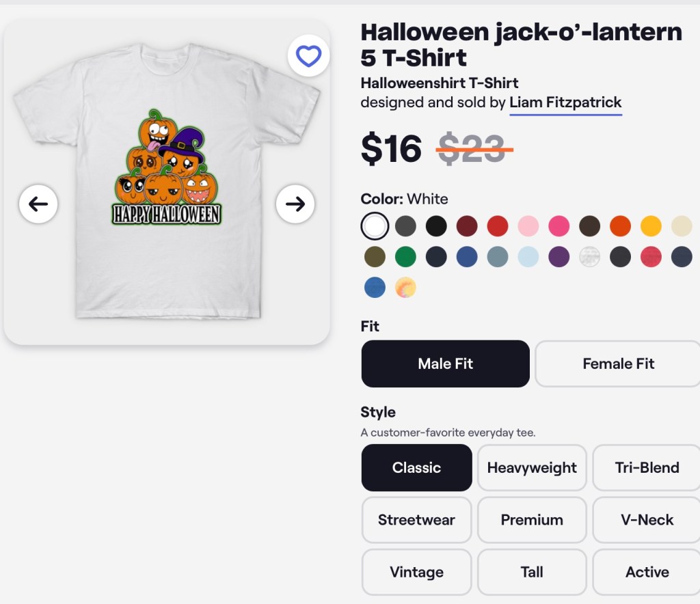Choose the light pink color swatch
Image resolution: width=700 pixels, height=604 pixels.
point(528,225)
